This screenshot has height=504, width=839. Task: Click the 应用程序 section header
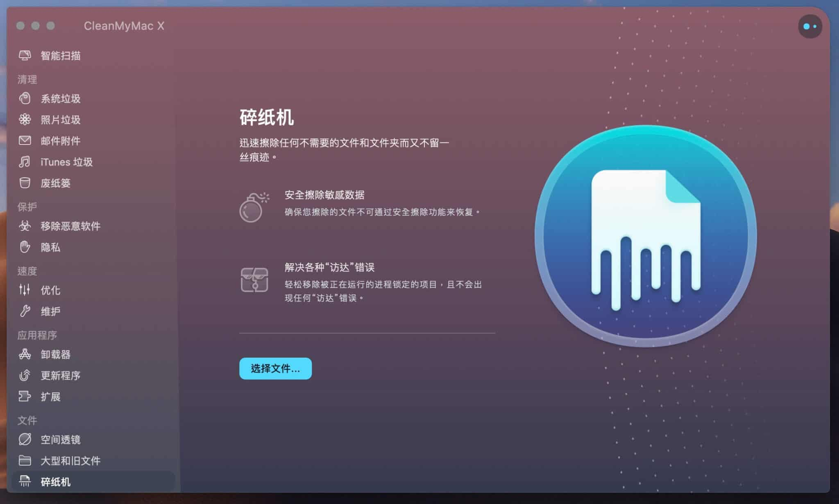click(x=37, y=335)
